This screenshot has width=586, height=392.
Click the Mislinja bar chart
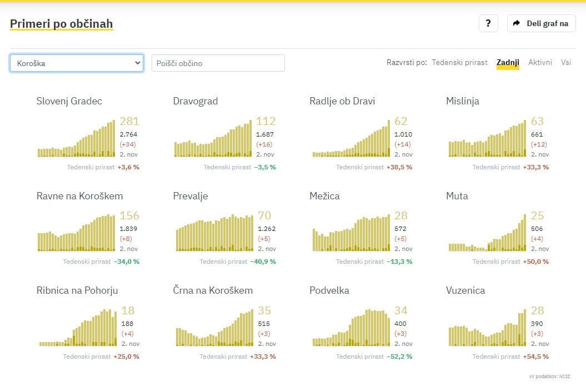[487, 139]
